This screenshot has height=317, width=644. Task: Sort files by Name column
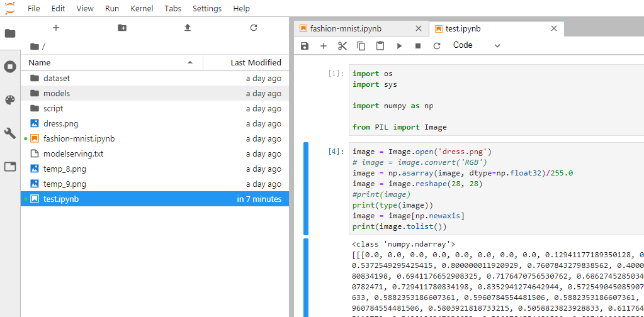pyautogui.click(x=111, y=63)
